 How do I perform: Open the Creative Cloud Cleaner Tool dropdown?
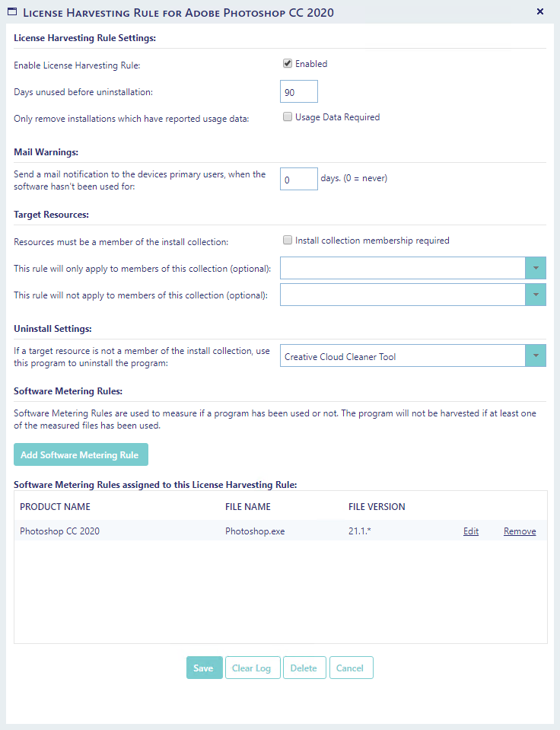point(535,355)
